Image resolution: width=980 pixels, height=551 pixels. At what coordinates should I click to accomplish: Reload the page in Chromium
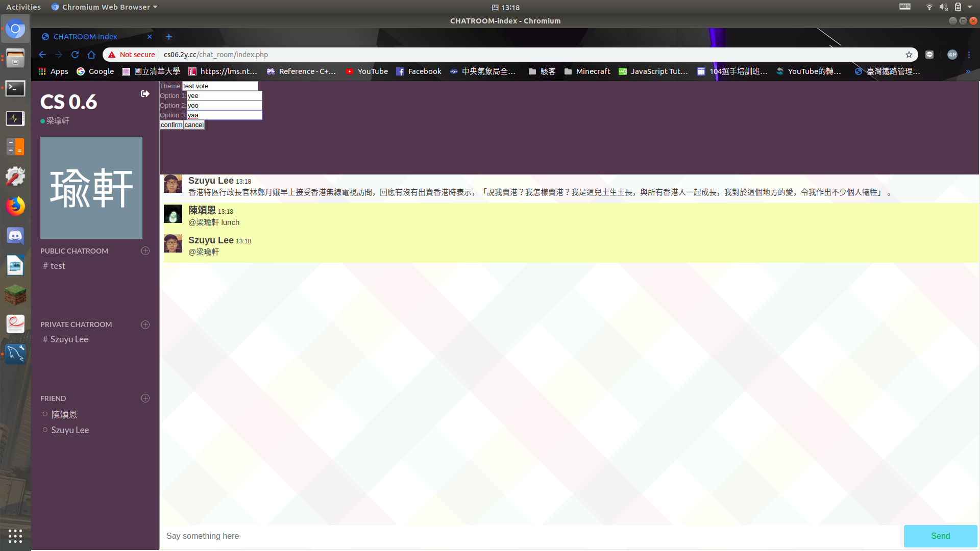[x=75, y=55]
